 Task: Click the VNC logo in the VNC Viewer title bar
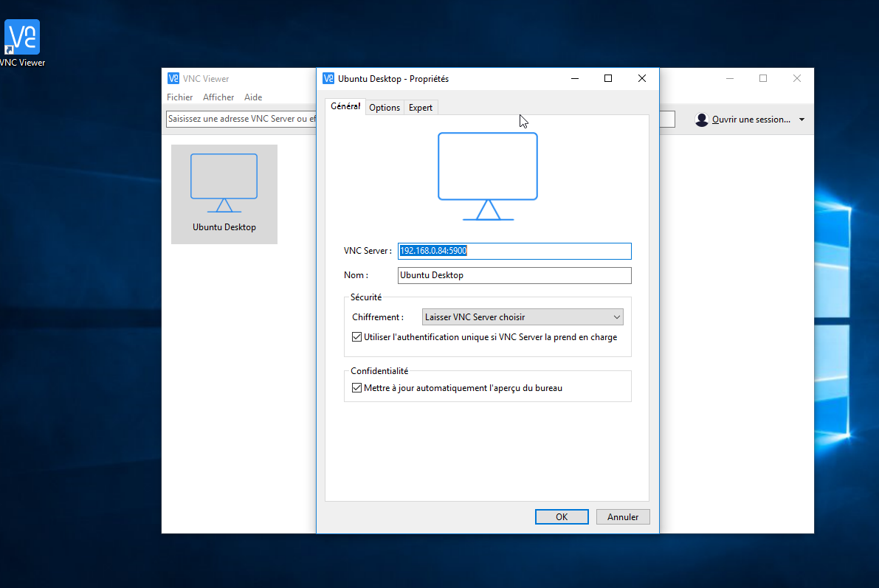(173, 78)
